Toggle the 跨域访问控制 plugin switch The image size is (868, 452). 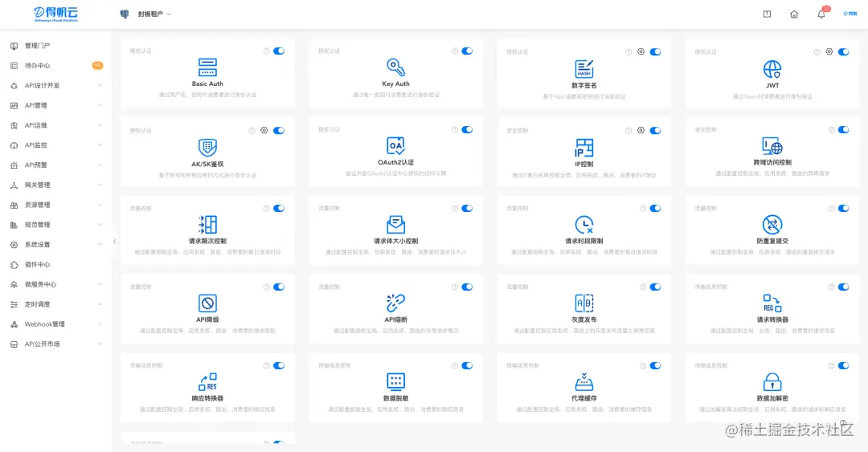844,129
